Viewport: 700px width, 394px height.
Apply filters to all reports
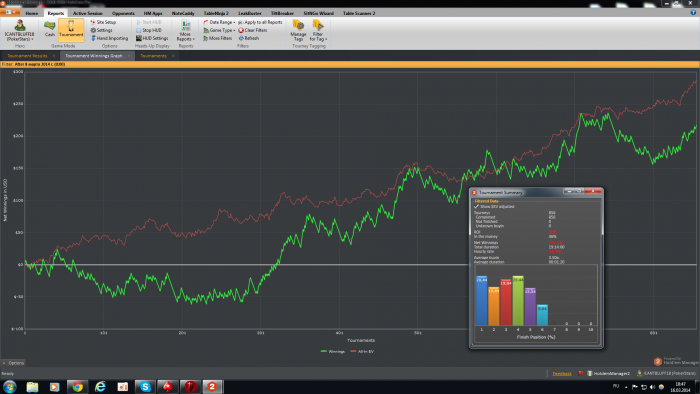click(260, 22)
